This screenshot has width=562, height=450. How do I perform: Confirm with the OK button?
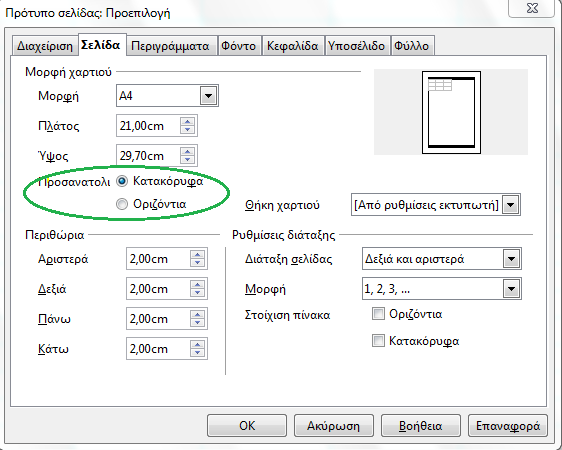247,426
